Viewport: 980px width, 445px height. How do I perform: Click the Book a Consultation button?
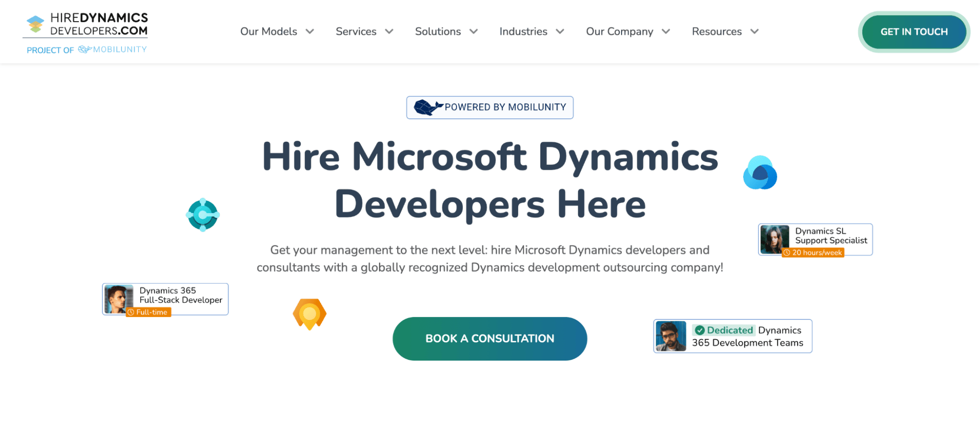[x=490, y=339]
